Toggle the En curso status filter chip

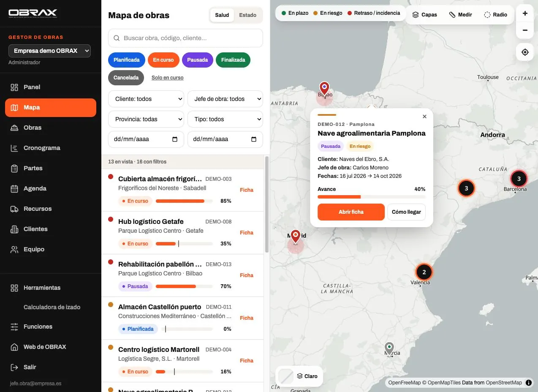163,60
